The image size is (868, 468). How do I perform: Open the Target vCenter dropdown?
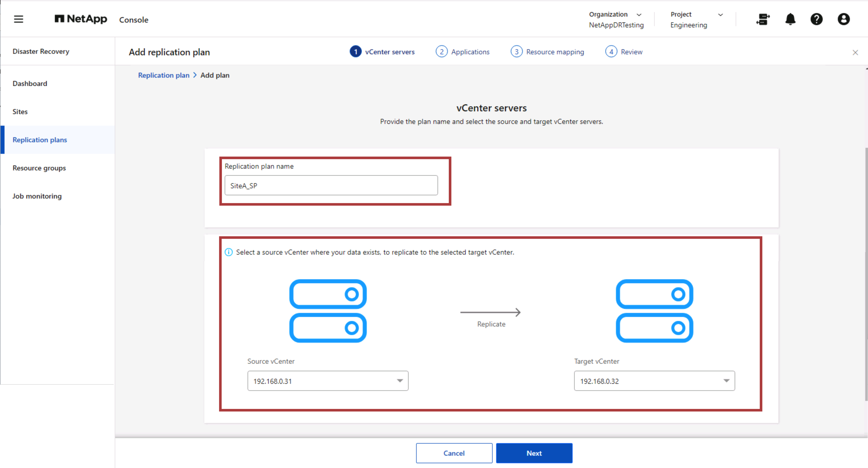(726, 381)
